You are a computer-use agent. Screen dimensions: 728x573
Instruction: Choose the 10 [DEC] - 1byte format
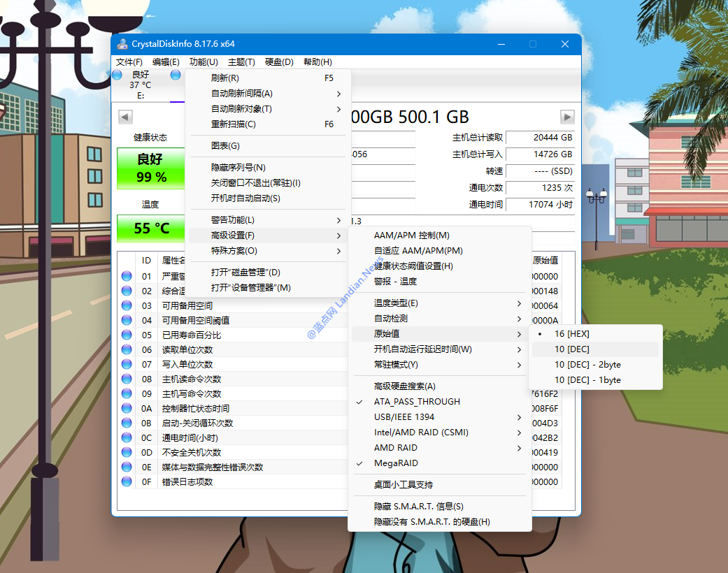pyautogui.click(x=595, y=380)
